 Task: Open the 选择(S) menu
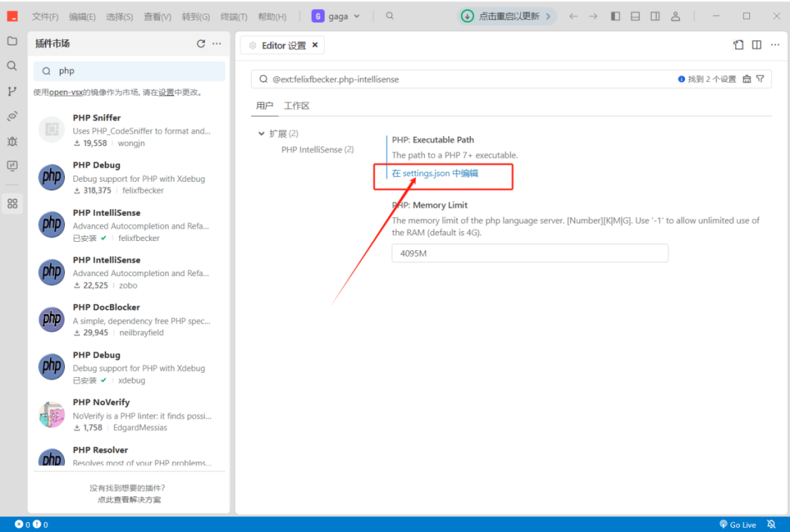pyautogui.click(x=119, y=16)
